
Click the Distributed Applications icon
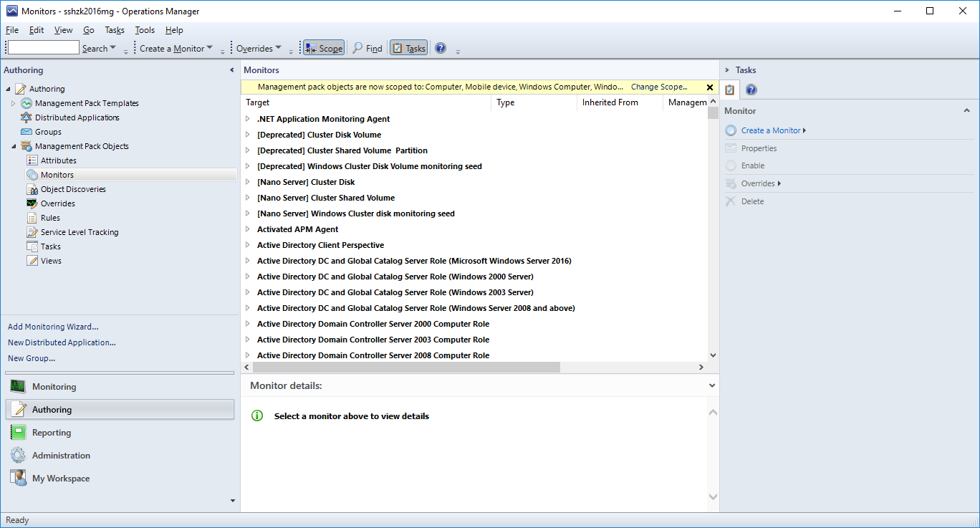pyautogui.click(x=27, y=117)
